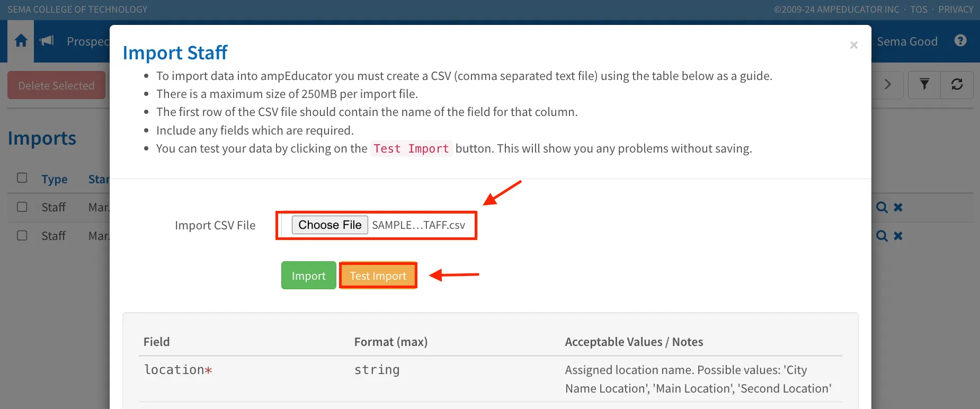Delete the first Staff import row

pos(898,207)
